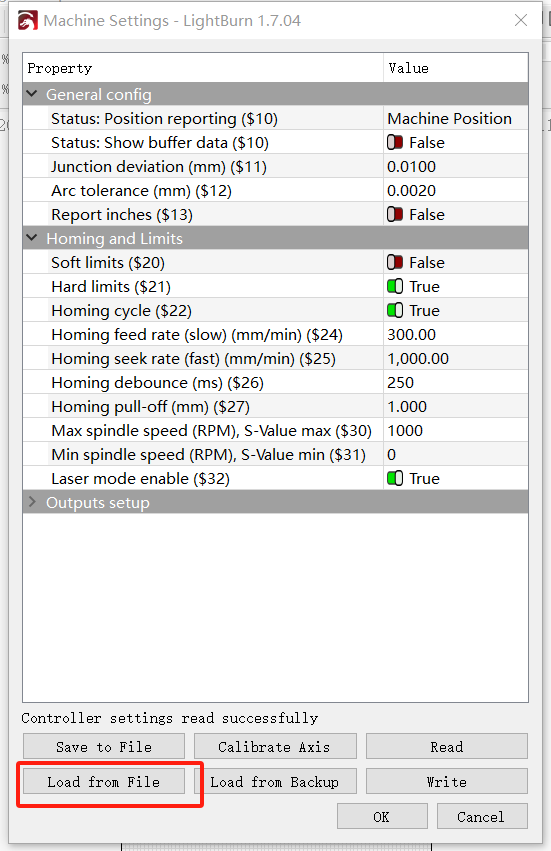Image resolution: width=551 pixels, height=851 pixels.
Task: Select 'Homing debounce (ms) ($26)' label
Action: (x=157, y=383)
